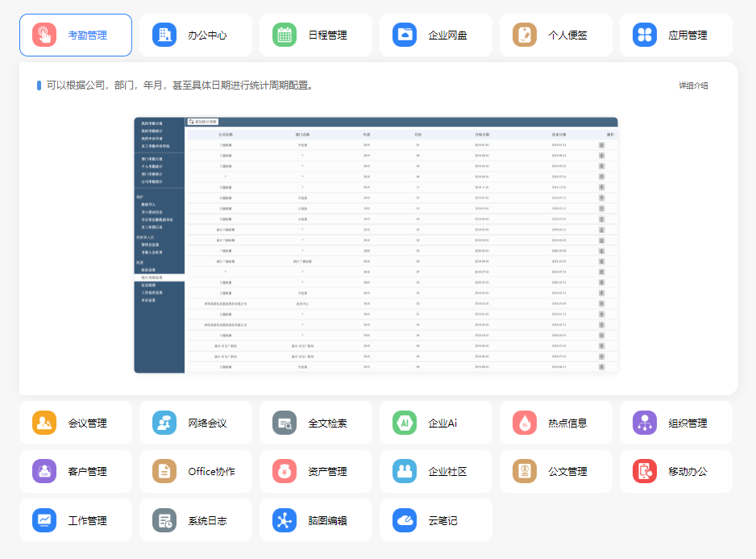
Task: Open the 热点信息 module label
Action: (567, 423)
